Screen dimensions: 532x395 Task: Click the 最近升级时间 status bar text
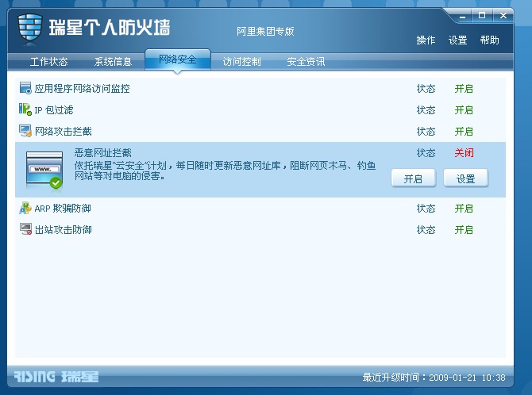(x=434, y=377)
